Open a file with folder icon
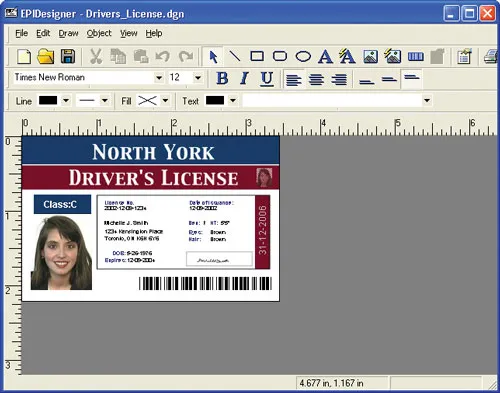 point(46,56)
